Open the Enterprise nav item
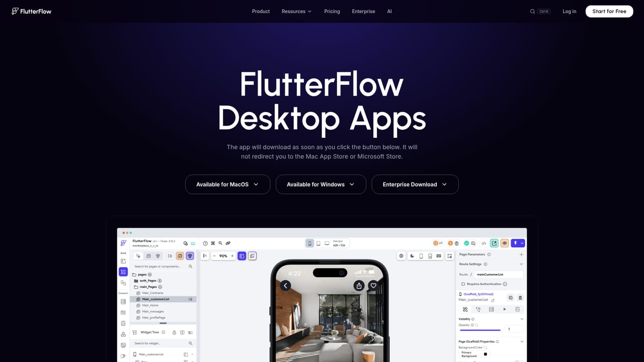Viewport: 644px width, 362px height. [364, 11]
